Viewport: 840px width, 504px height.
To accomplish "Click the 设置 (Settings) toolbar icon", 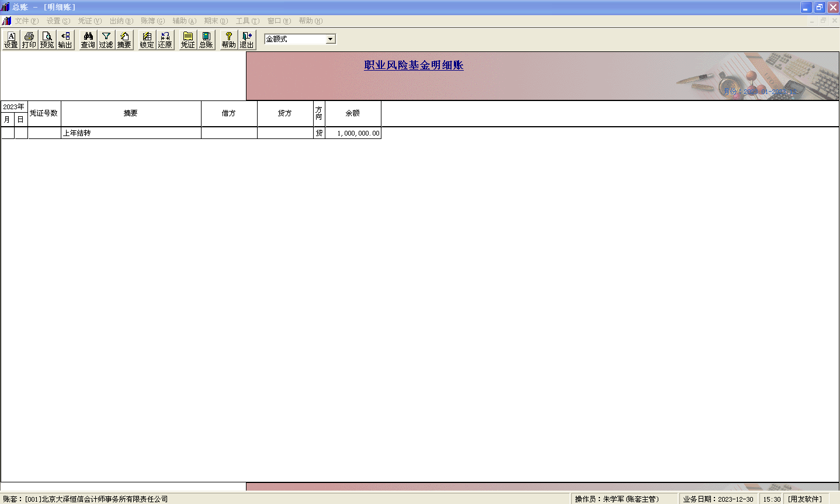I will tap(11, 40).
